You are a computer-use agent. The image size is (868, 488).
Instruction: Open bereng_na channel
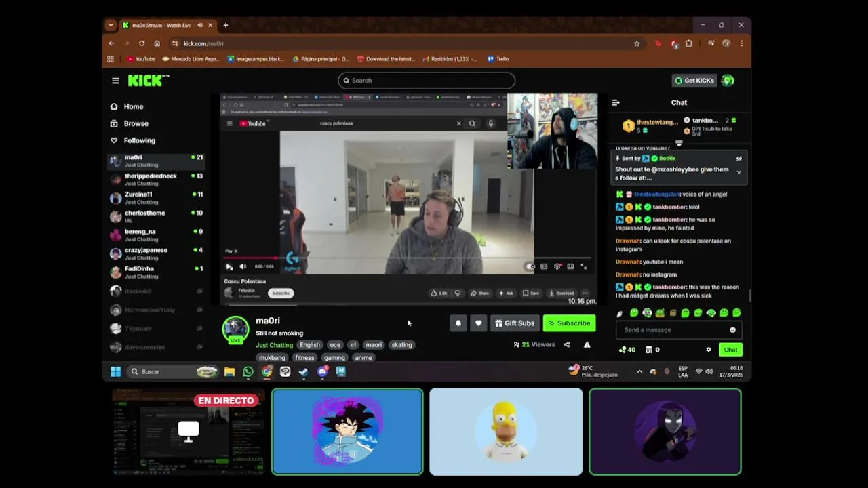156,235
